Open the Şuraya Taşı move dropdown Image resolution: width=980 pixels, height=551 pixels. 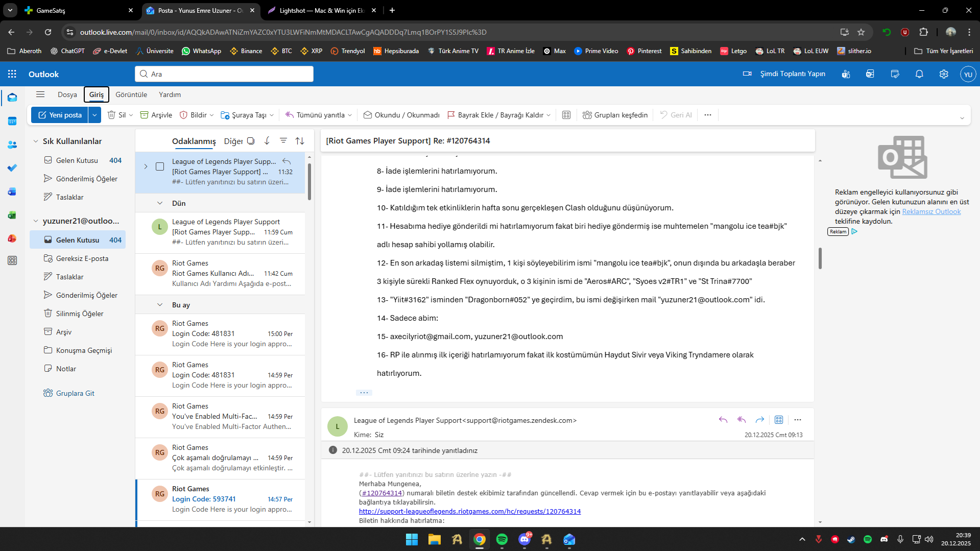[x=272, y=115]
